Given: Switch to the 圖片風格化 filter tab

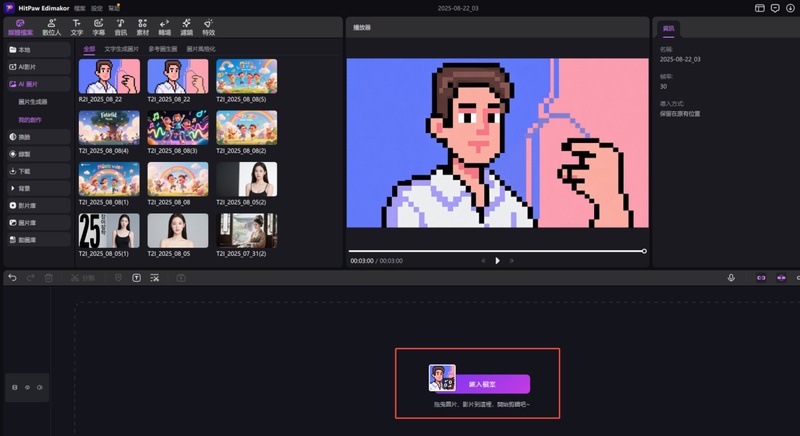Looking at the screenshot, I should pos(201,49).
